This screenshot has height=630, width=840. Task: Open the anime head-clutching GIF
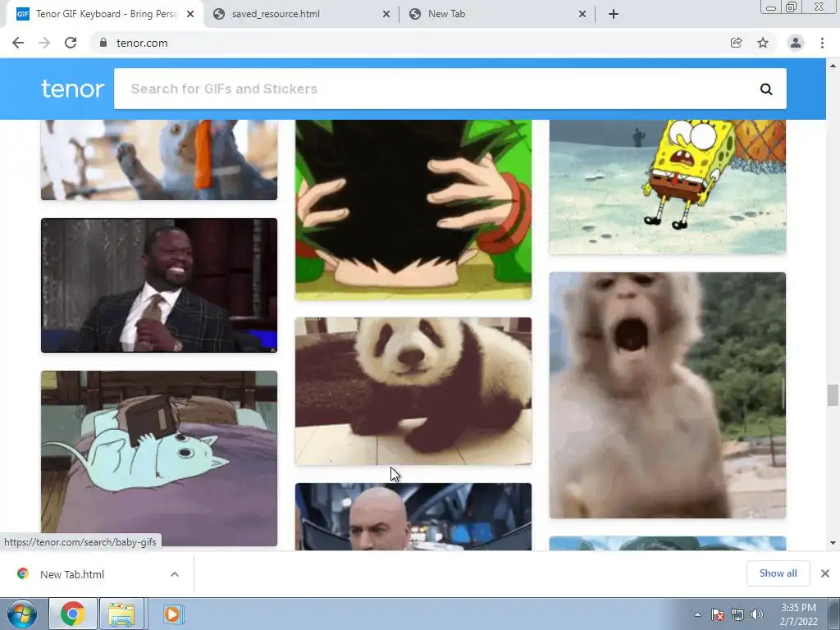413,209
